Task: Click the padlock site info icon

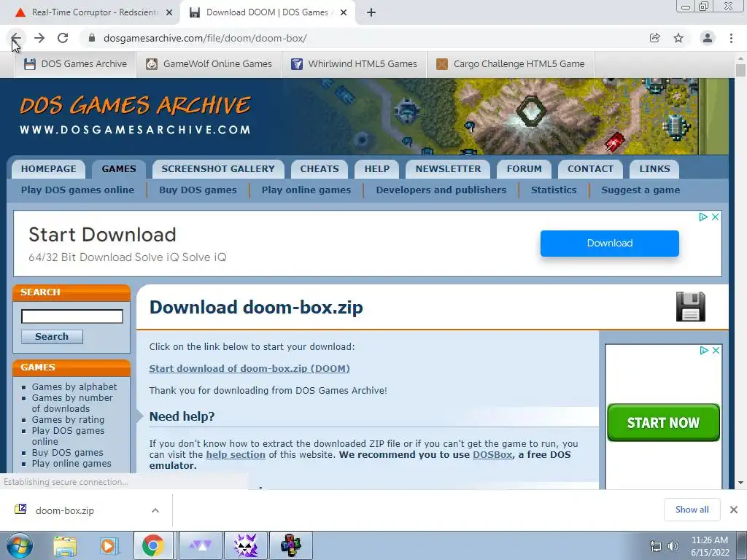Action: click(x=93, y=38)
